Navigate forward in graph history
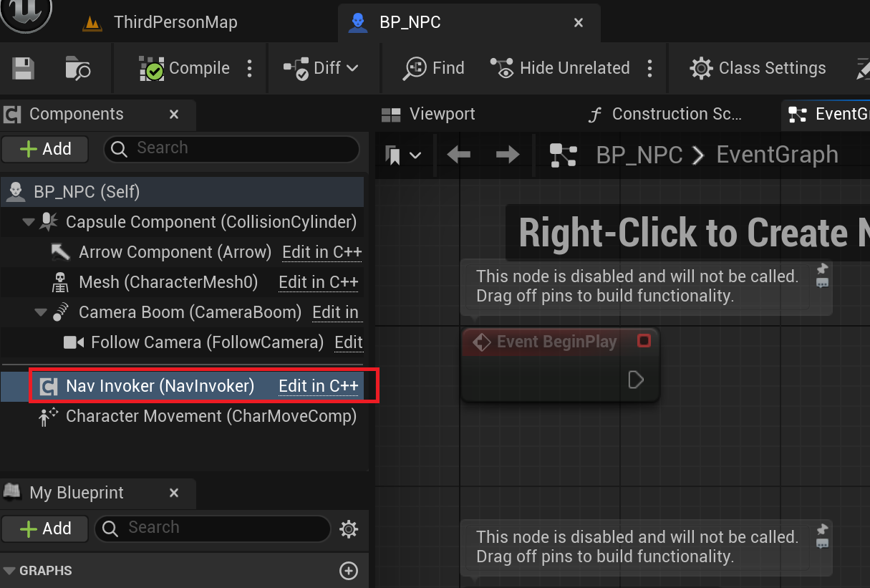The image size is (870, 588). (x=508, y=155)
